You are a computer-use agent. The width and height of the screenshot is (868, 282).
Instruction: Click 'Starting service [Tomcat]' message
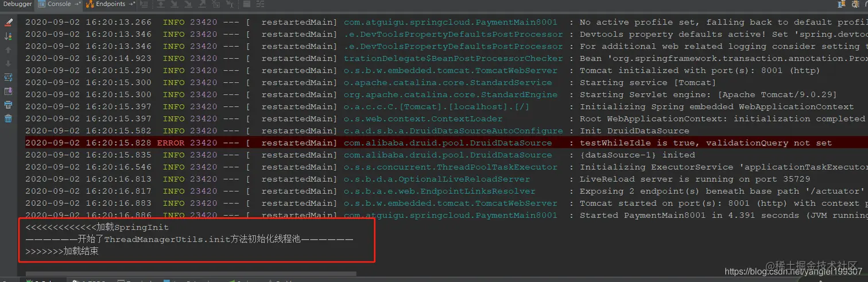click(648, 83)
